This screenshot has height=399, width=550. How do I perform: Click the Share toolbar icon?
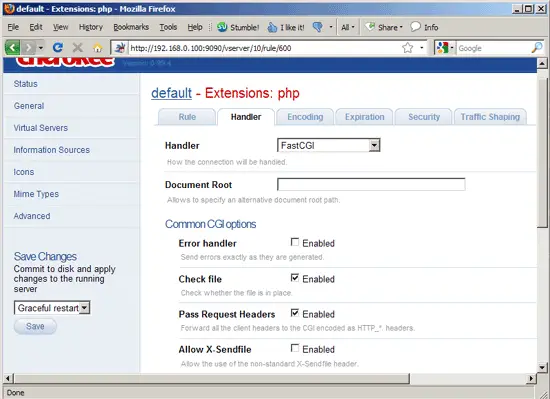370,27
